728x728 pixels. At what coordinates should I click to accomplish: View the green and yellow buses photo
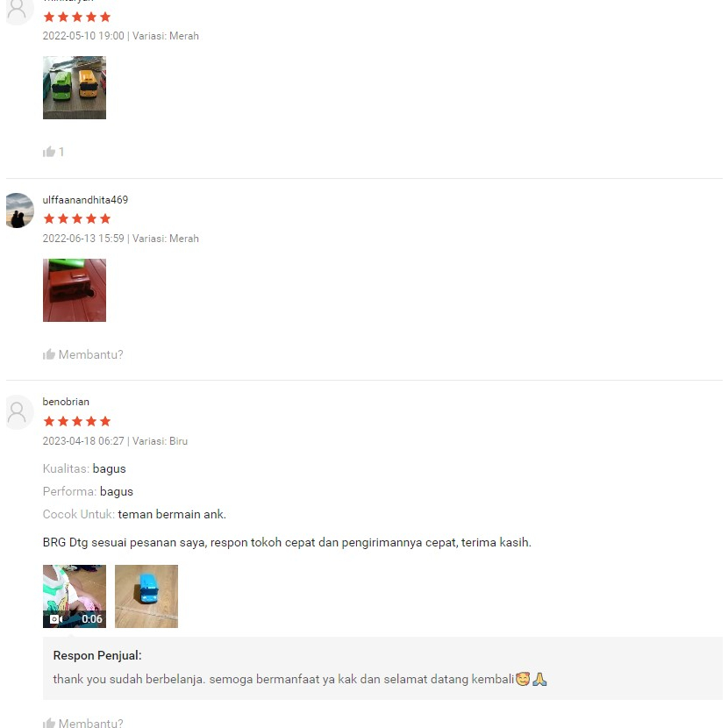(x=75, y=88)
